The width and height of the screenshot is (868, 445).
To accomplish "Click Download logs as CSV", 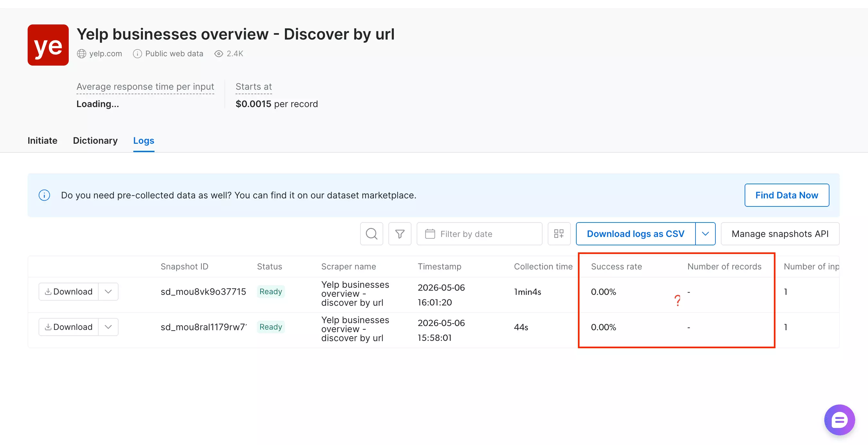I will [x=635, y=233].
